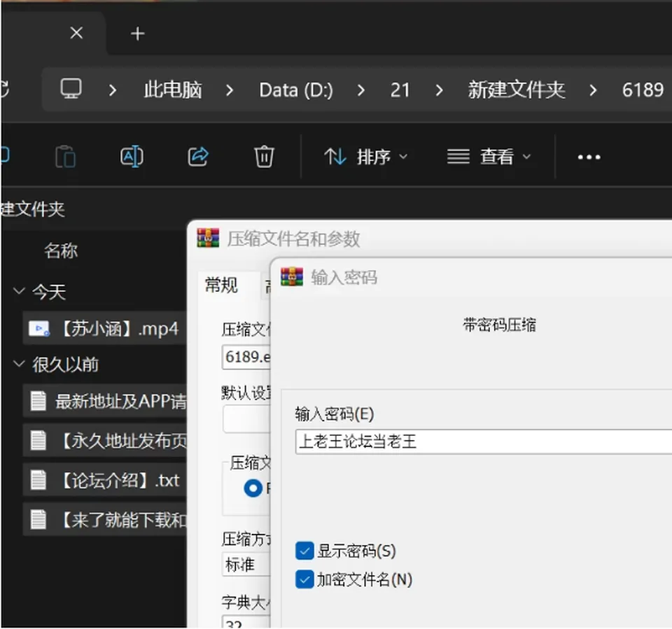
Task: Select the archive format radio button
Action: (x=253, y=488)
